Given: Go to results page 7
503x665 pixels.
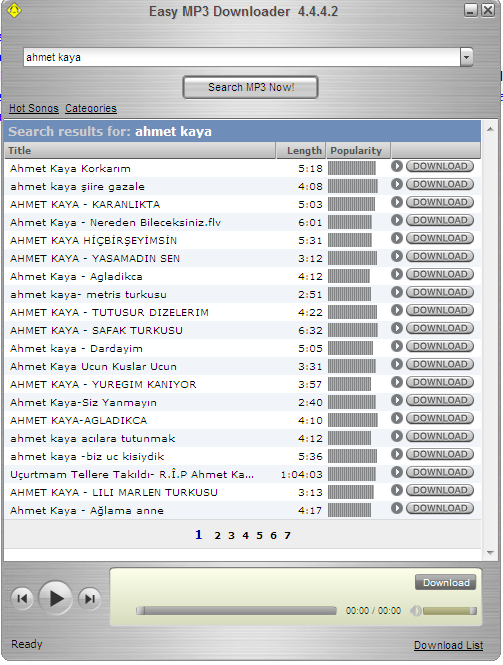Looking at the screenshot, I should (288, 536).
